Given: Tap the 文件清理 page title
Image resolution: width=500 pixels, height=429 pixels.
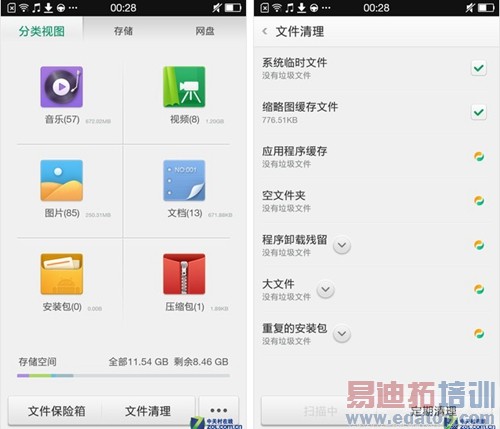Looking at the screenshot, I should pyautogui.click(x=300, y=32).
